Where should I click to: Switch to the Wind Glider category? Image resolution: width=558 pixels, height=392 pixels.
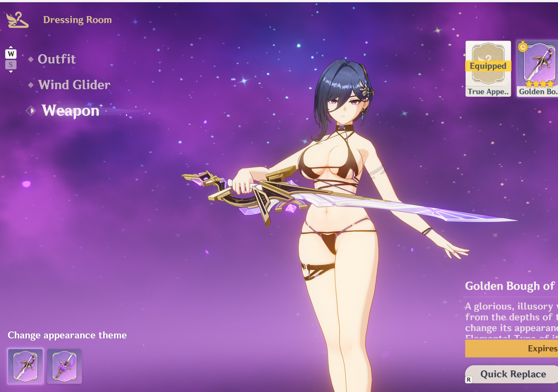(x=74, y=85)
